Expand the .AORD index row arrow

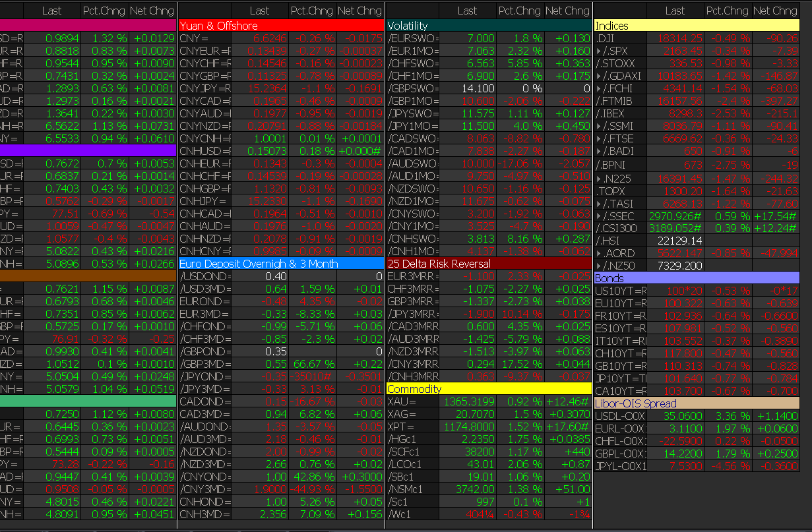pyautogui.click(x=598, y=254)
